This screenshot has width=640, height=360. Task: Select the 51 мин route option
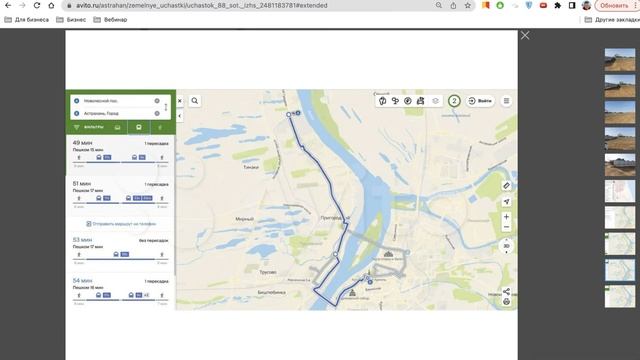coord(120,196)
